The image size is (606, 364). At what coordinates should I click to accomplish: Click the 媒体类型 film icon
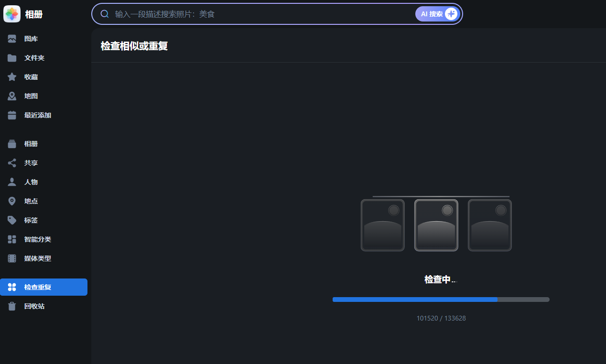[x=12, y=258]
